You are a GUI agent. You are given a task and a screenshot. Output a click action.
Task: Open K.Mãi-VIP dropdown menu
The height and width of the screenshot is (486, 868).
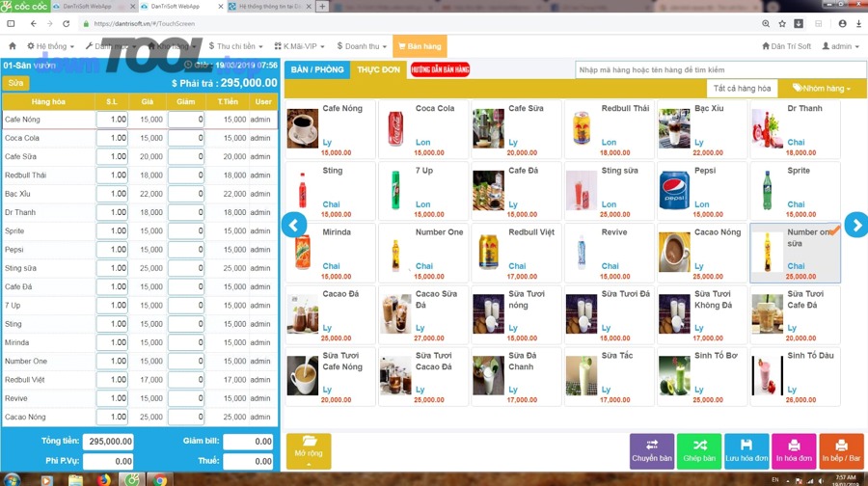(x=300, y=46)
